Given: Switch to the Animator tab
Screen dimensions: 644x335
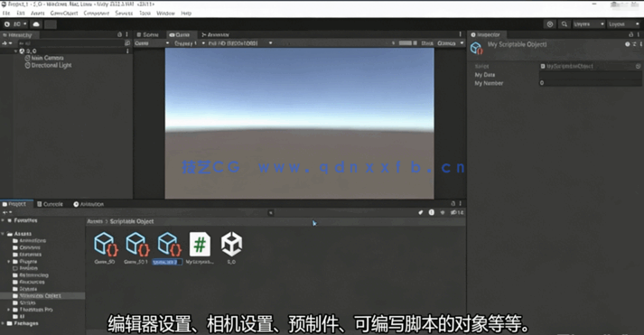Looking at the screenshot, I should click(215, 34).
